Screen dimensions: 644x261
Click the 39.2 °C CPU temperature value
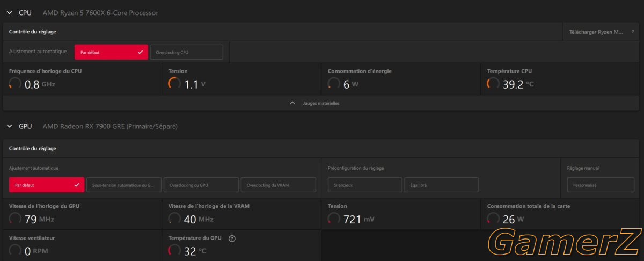pyautogui.click(x=518, y=84)
